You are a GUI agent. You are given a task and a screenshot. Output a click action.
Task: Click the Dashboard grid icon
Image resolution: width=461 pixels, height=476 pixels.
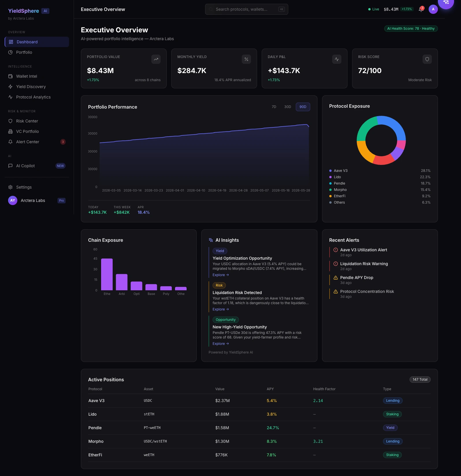click(x=11, y=42)
